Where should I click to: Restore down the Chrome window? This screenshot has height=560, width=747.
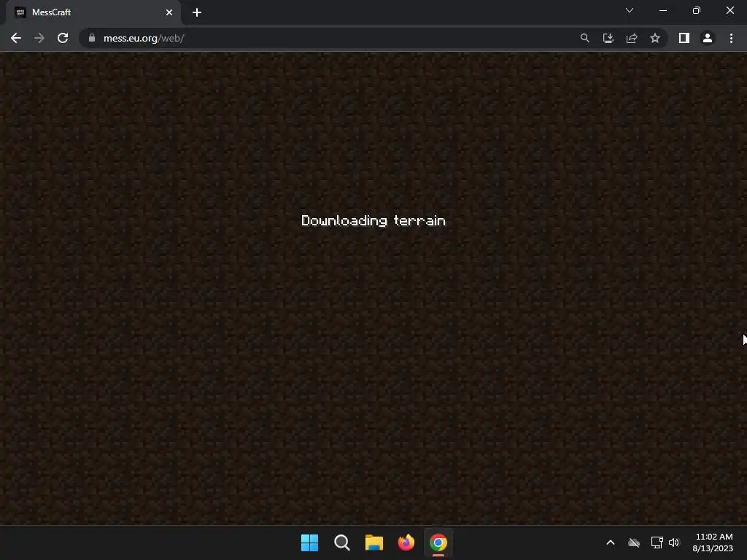tap(697, 10)
